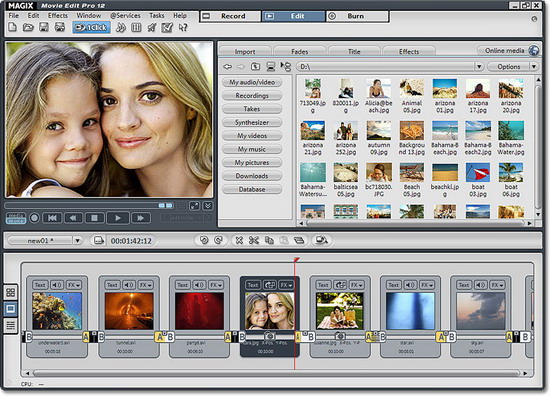Switch to the Fades tab

pyautogui.click(x=300, y=51)
